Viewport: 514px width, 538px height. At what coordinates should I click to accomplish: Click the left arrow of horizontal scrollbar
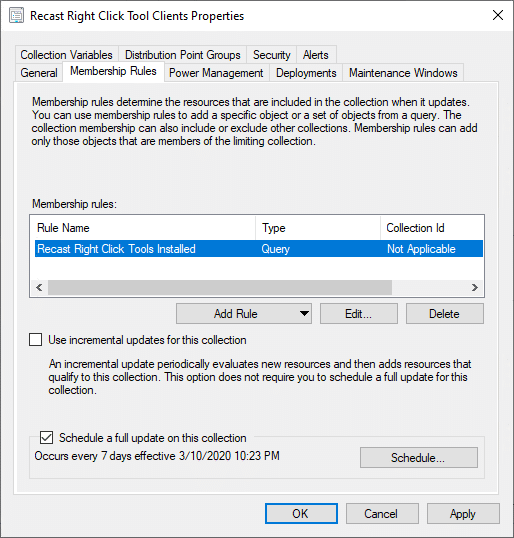tap(39, 287)
